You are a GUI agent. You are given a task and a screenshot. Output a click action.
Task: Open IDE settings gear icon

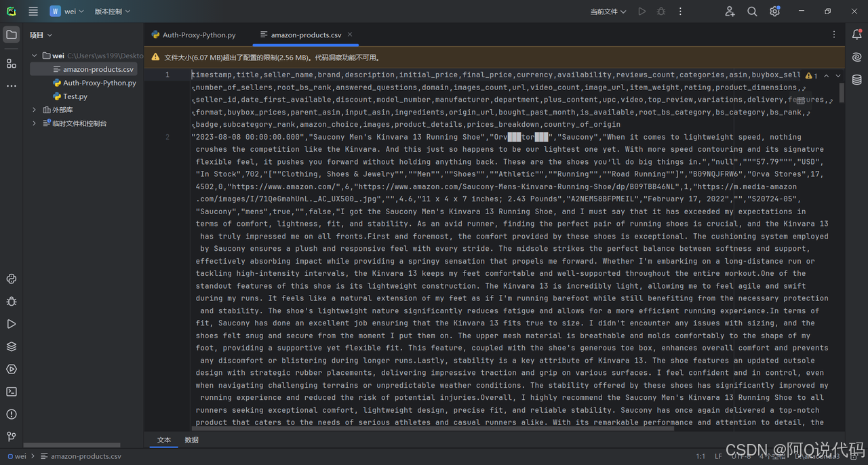[x=774, y=12]
